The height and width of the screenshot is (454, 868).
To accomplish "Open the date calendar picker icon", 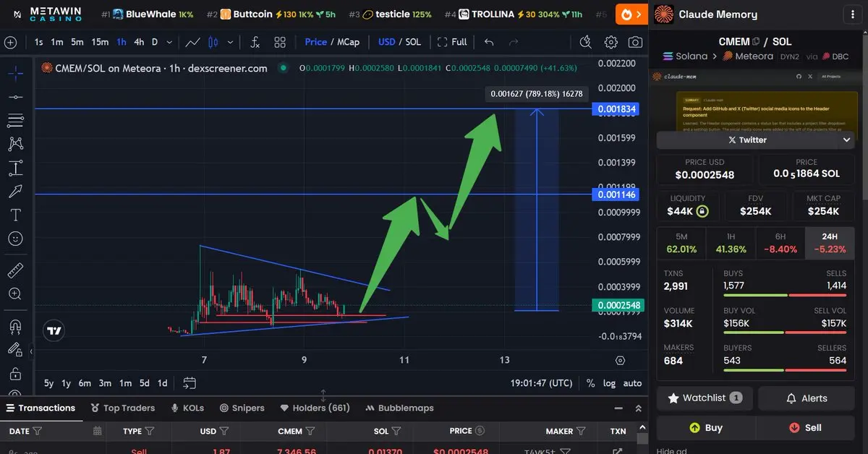I will click(x=98, y=431).
